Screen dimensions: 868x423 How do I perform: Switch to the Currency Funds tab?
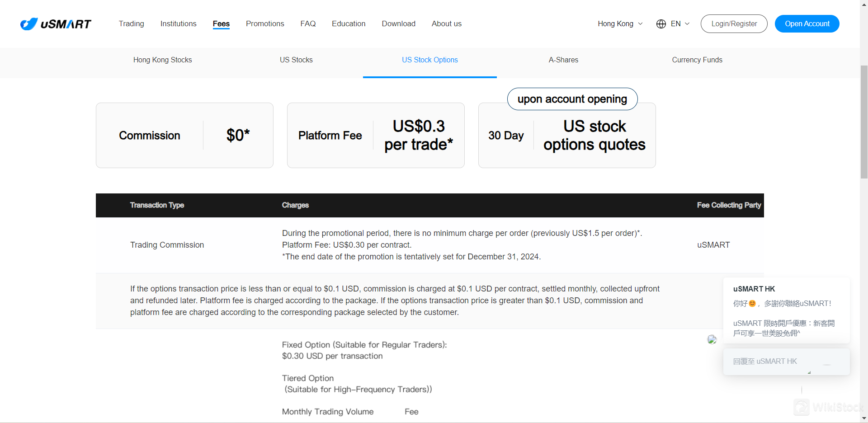click(x=697, y=60)
